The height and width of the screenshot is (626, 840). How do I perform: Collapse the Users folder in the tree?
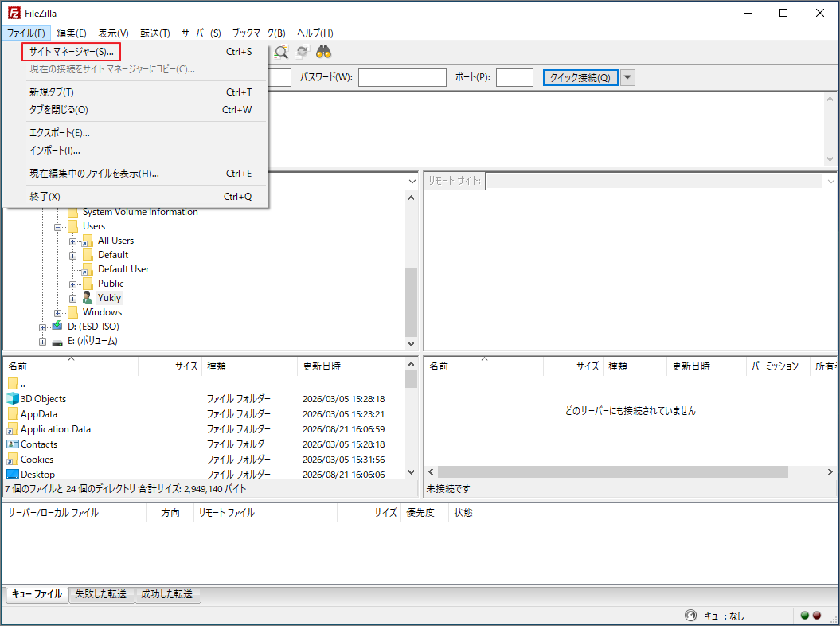(x=58, y=227)
